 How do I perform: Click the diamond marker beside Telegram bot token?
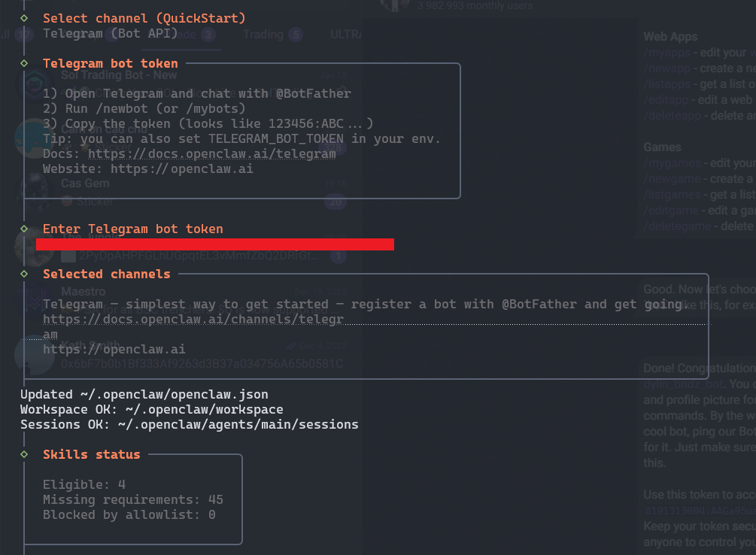(24, 63)
